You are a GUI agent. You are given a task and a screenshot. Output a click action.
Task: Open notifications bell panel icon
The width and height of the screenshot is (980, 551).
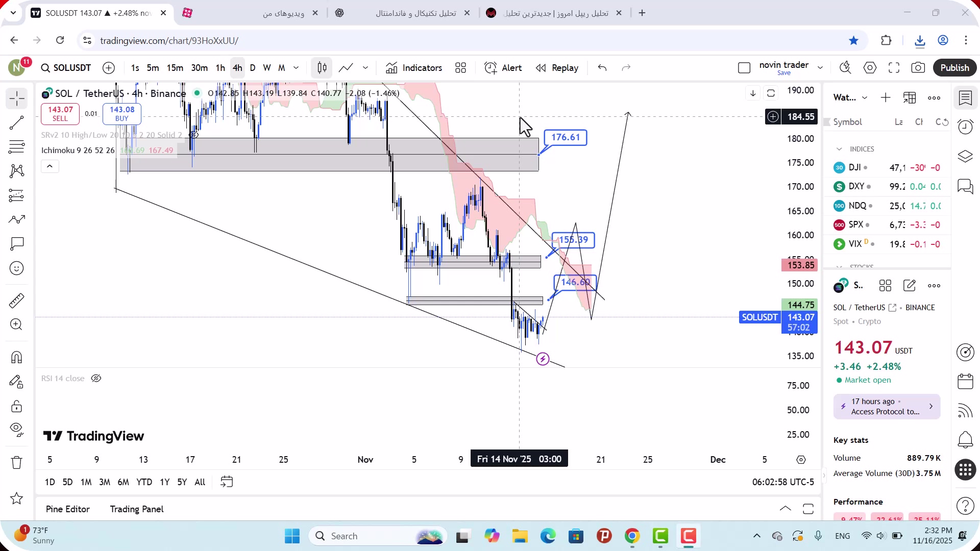click(966, 439)
